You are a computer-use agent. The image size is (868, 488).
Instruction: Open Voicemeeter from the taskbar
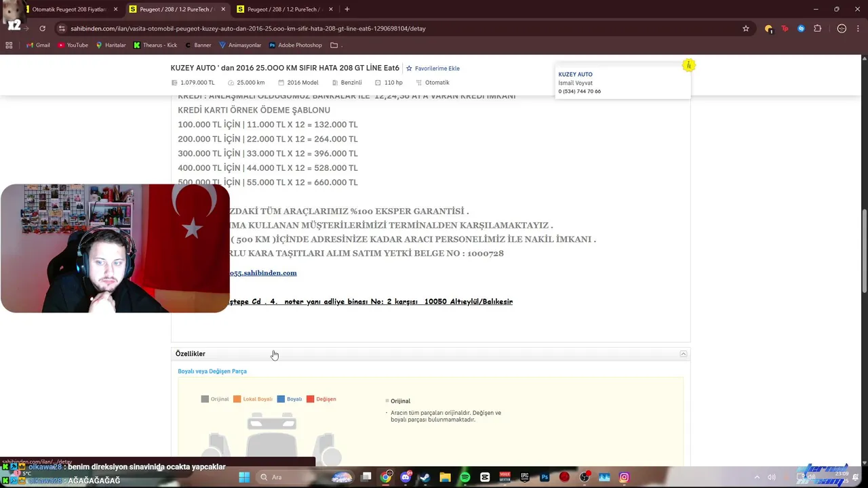(x=505, y=477)
